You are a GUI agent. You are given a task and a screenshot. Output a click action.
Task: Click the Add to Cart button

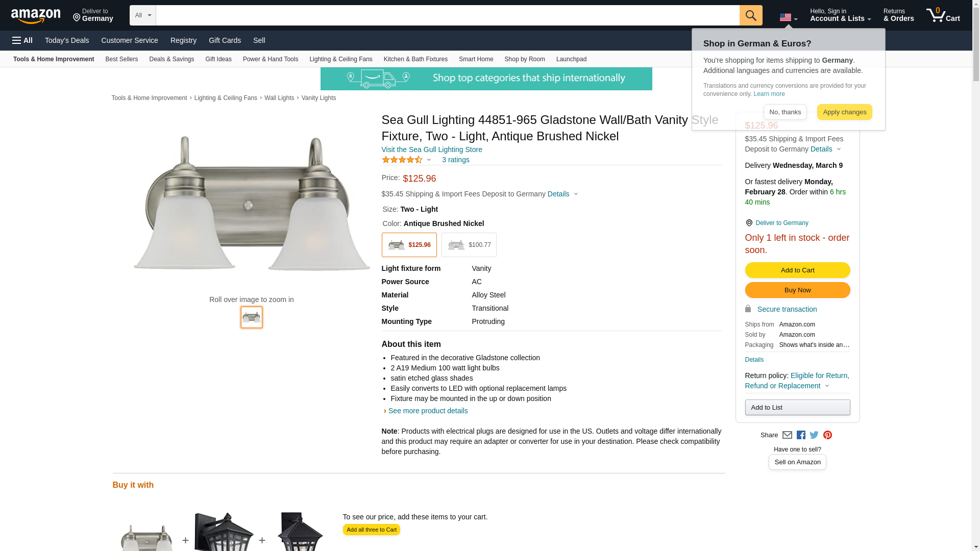[x=797, y=270]
